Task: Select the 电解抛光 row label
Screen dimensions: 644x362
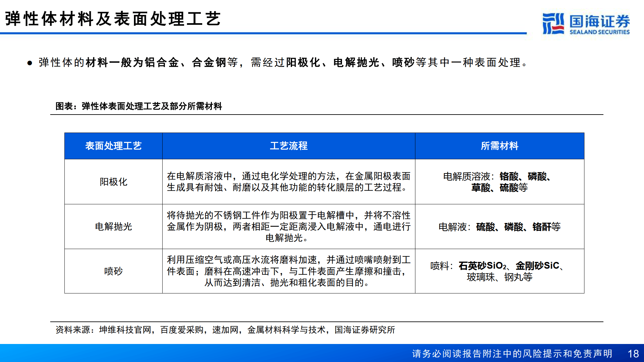Action: tap(113, 227)
